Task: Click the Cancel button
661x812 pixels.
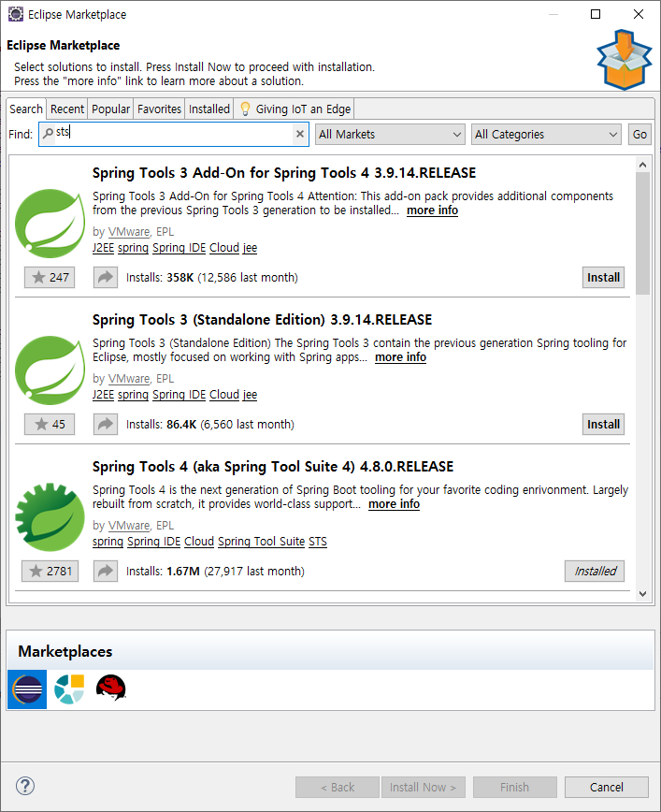Action: [606, 787]
